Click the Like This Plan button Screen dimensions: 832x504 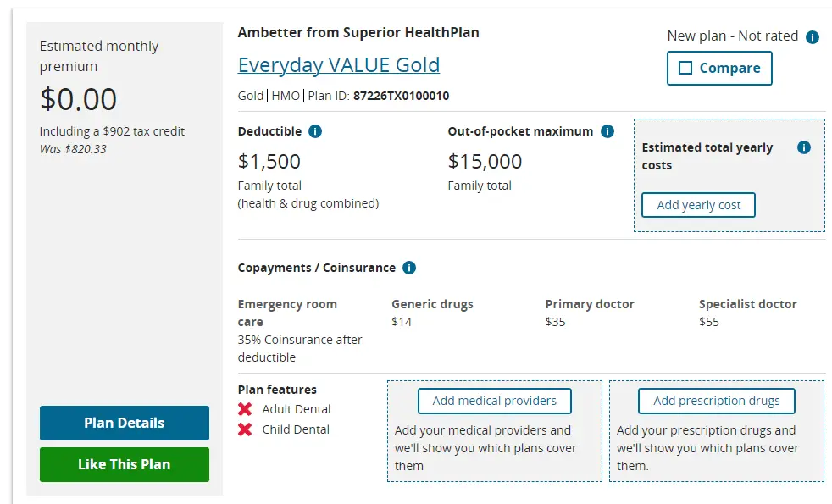(x=125, y=464)
